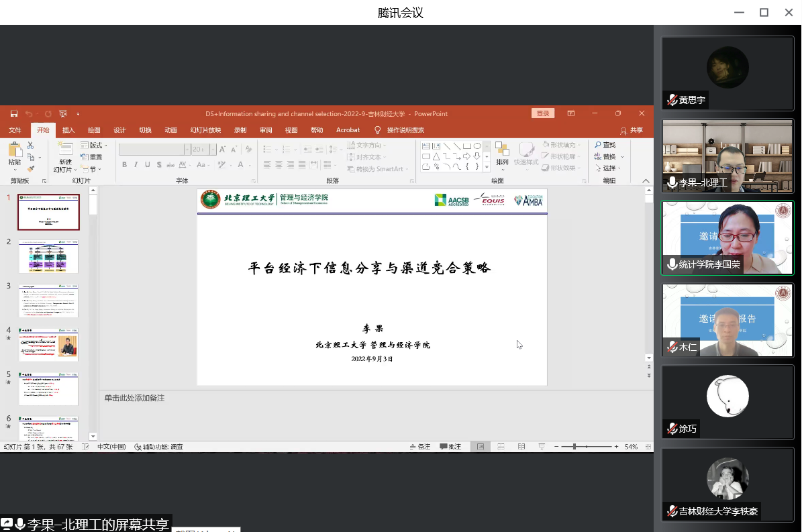Click the New Slide icon
Viewport: 802px width, 532px height.
coord(65,150)
